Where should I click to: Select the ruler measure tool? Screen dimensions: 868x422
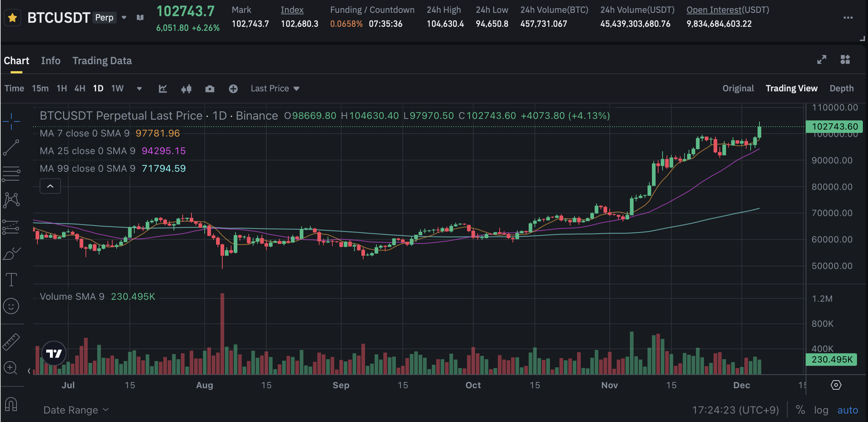pos(11,342)
